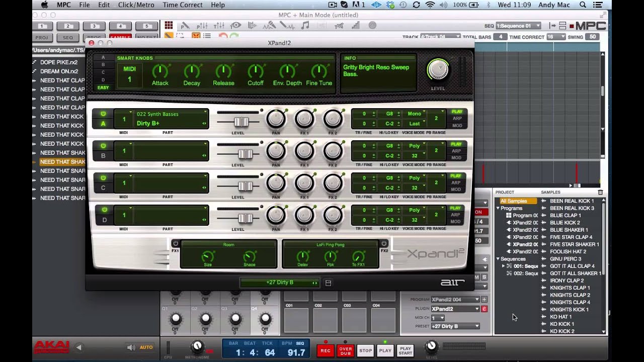Screen dimensions: 644x362
Task: Toggle FX2 LoFi Ping Pong power button
Action: point(384,243)
